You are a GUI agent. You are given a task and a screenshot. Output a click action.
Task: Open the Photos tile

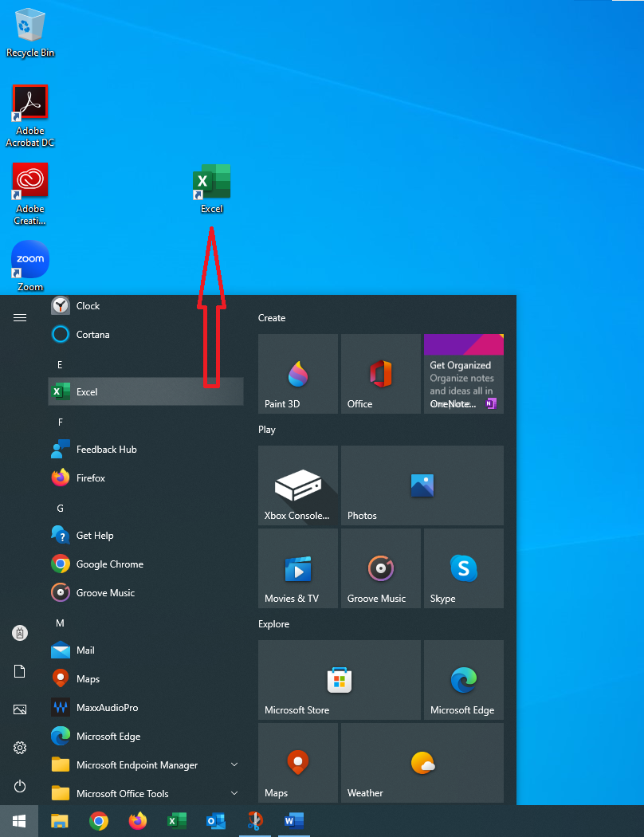[422, 485]
